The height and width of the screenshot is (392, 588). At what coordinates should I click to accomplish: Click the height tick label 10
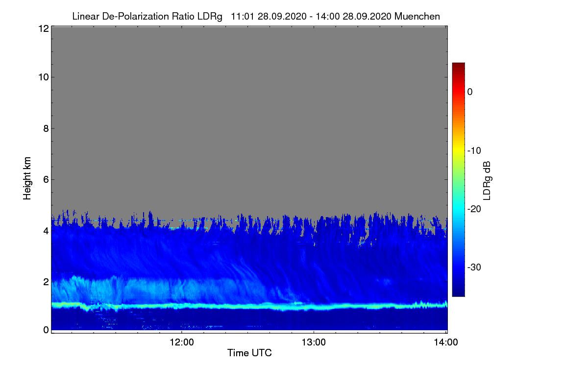43,77
